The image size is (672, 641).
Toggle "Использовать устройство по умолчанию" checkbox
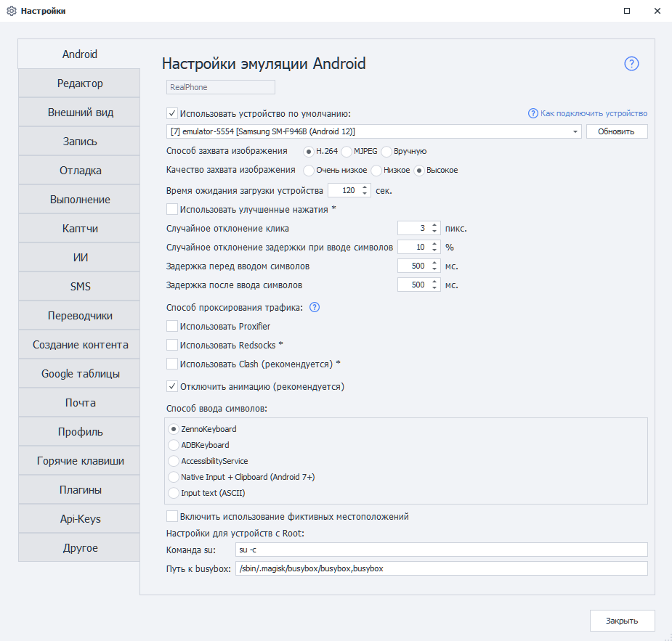click(172, 113)
